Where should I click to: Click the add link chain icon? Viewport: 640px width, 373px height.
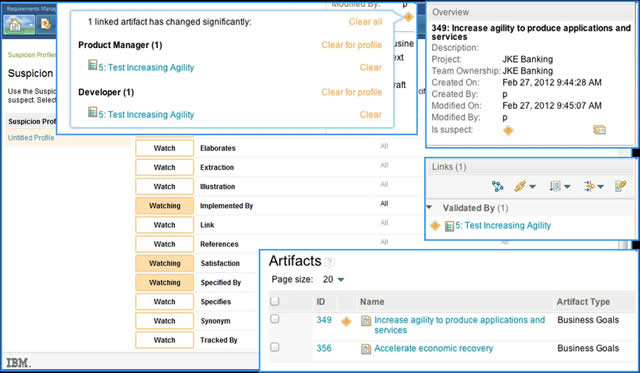(520, 186)
